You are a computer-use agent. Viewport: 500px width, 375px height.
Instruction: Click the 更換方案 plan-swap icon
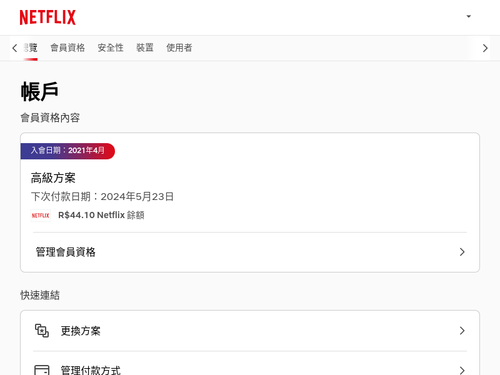[x=42, y=331]
